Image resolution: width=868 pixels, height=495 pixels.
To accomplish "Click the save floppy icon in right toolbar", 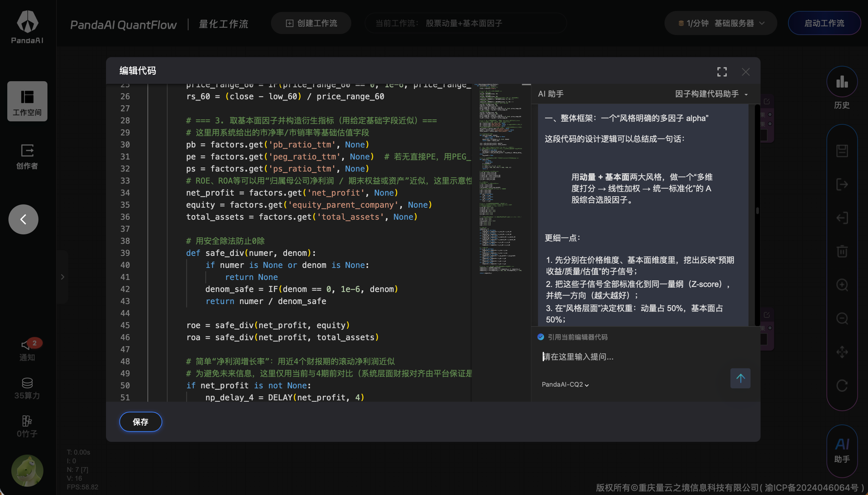I will 842,151.
